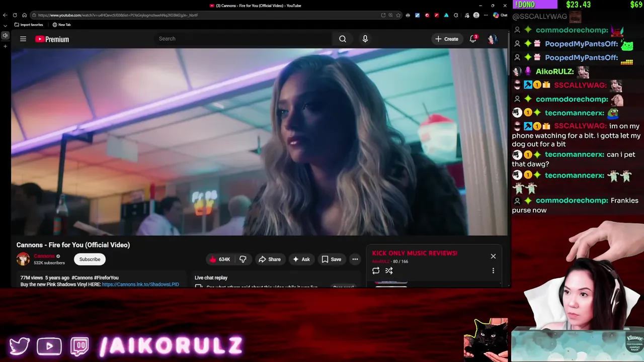The height and width of the screenshot is (362, 644).
Task: Close the KICK ONLY MUSIC REVIEWS playlist panel
Action: [493, 256]
